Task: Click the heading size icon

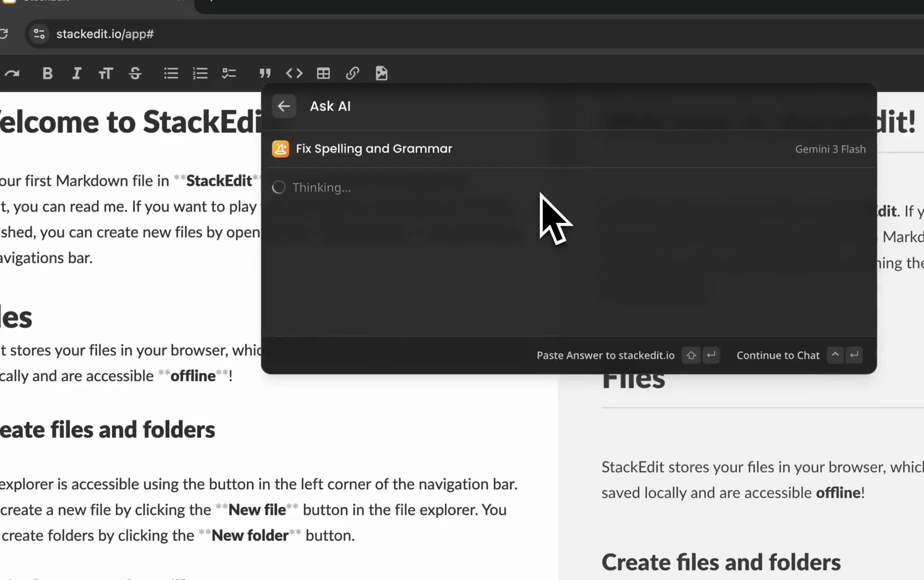Action: (x=106, y=74)
